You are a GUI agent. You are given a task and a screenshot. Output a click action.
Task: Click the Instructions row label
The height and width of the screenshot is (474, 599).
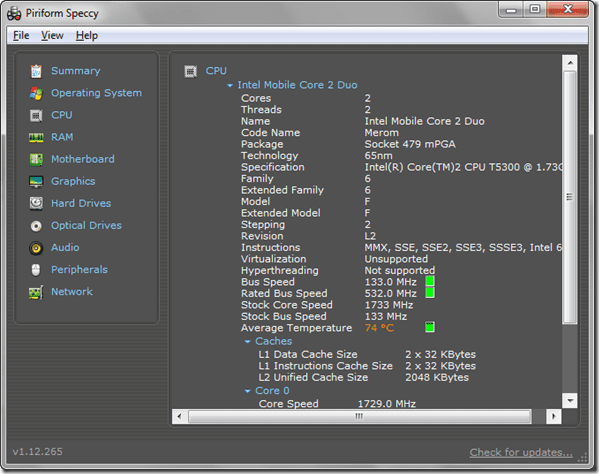(x=270, y=248)
